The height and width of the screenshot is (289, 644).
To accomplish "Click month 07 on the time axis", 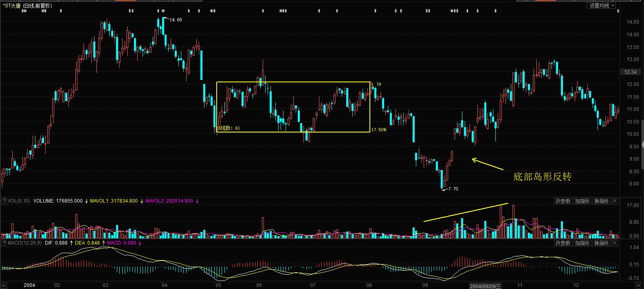I will click(312, 285).
